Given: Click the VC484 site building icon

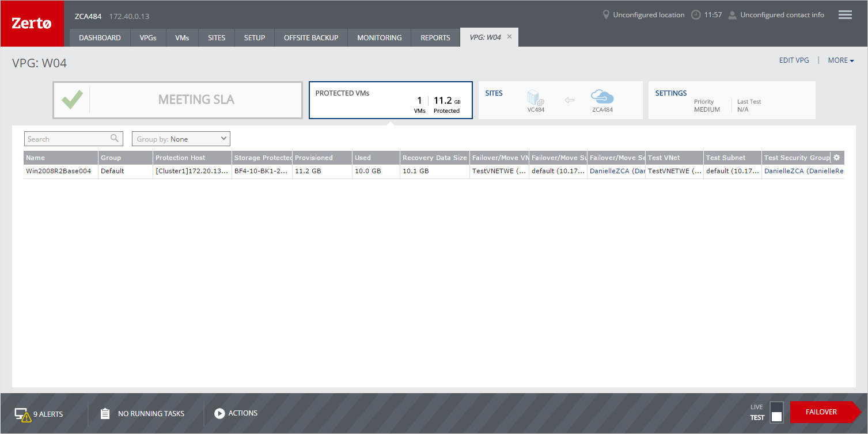Looking at the screenshot, I should pos(536,97).
